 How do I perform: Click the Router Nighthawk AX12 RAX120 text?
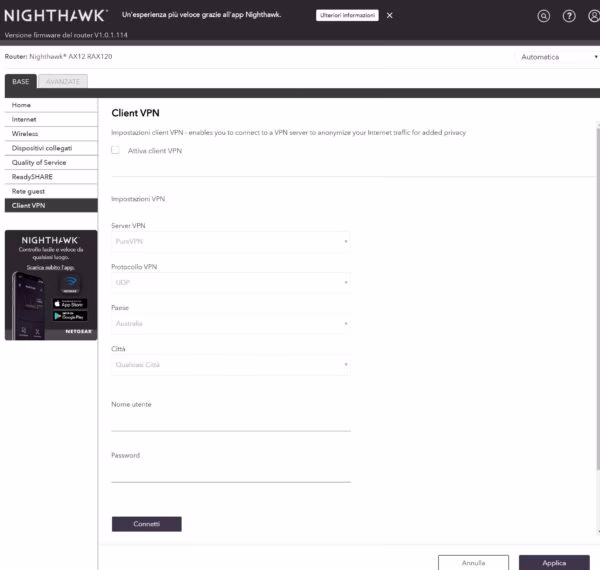click(58, 57)
